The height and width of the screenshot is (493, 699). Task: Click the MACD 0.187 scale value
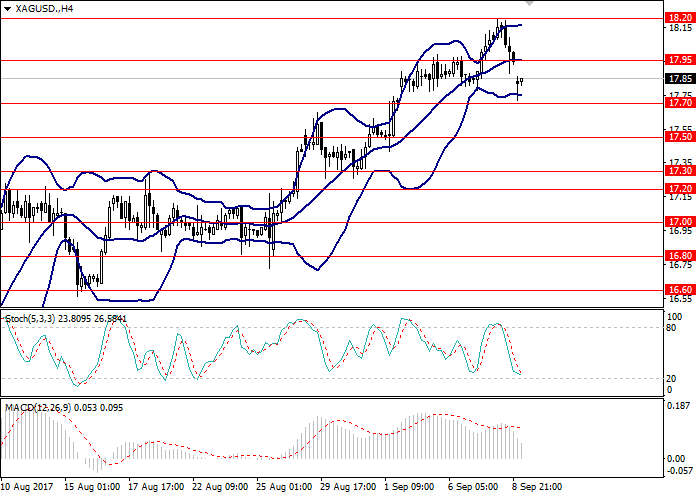(x=678, y=406)
